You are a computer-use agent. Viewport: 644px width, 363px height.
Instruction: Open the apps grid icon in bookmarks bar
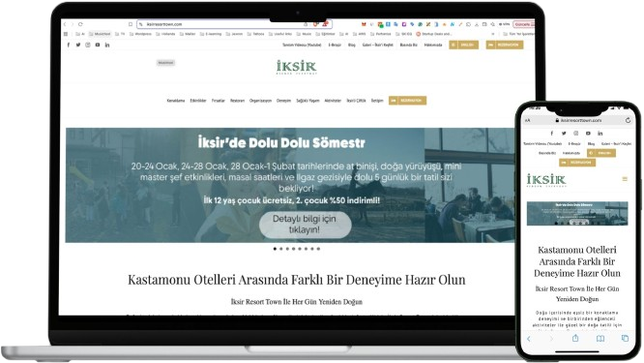coord(66,34)
